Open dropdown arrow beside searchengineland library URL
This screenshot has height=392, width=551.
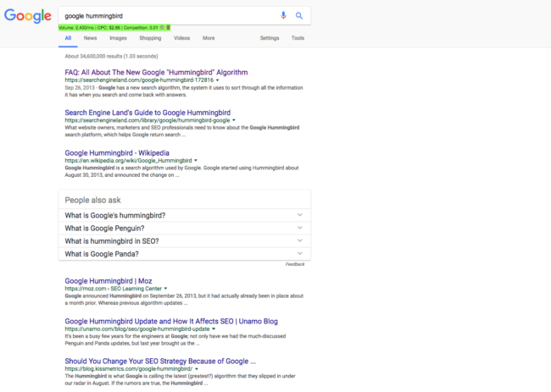tap(234, 120)
